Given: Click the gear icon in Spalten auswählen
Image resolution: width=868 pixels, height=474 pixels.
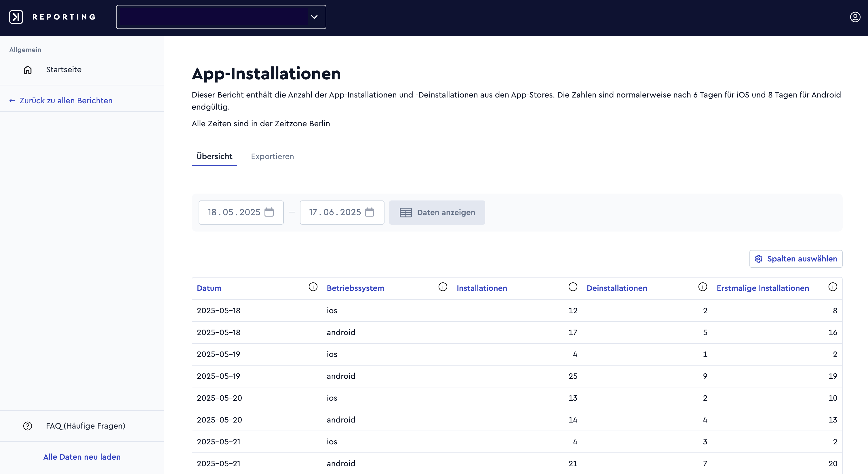Looking at the screenshot, I should (758, 259).
